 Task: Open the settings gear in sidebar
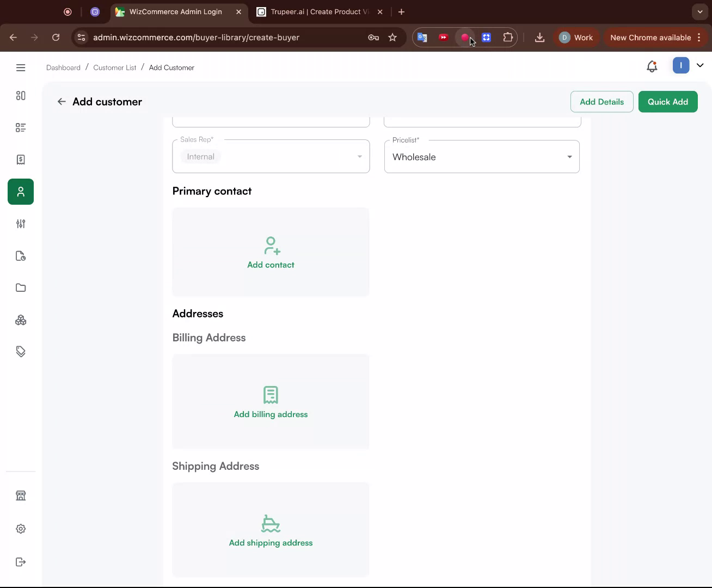21,529
